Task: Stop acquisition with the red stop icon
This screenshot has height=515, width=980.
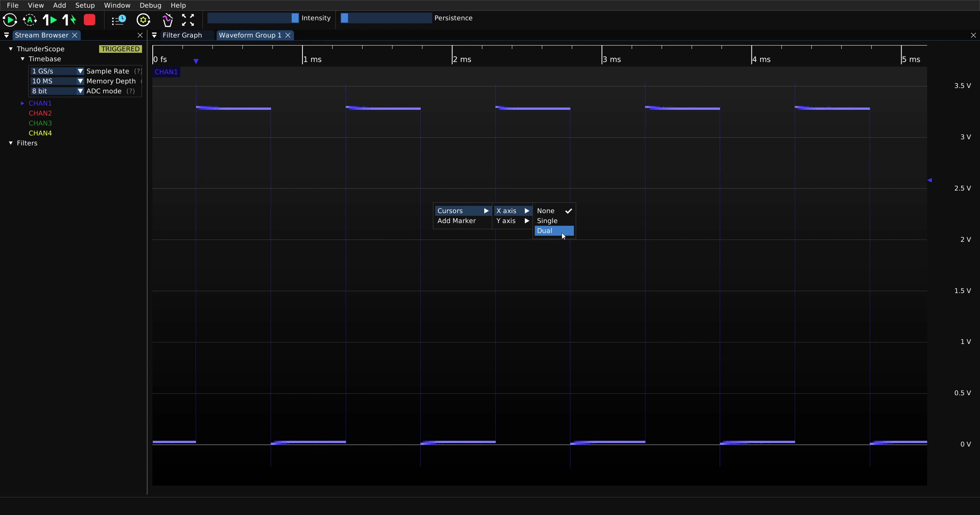Action: (90, 20)
